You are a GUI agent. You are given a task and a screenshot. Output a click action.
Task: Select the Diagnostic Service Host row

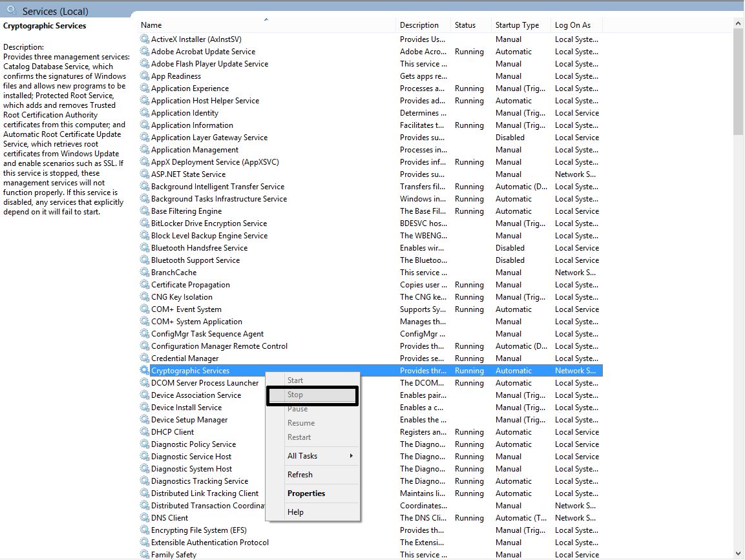pos(371,457)
